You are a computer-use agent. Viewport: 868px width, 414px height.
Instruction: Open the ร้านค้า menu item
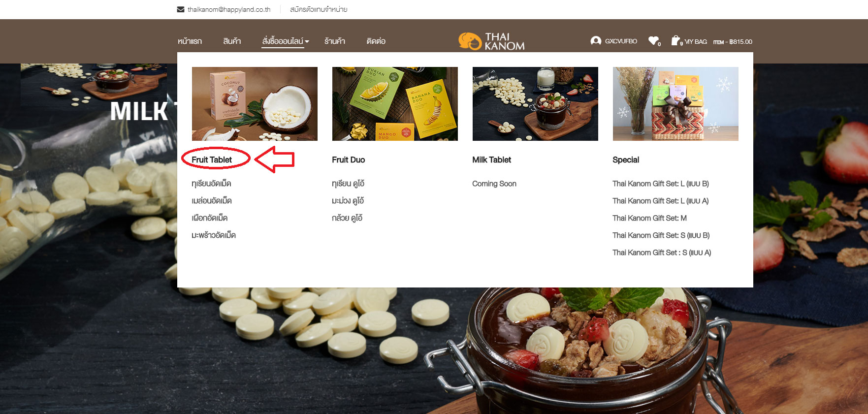tap(335, 41)
